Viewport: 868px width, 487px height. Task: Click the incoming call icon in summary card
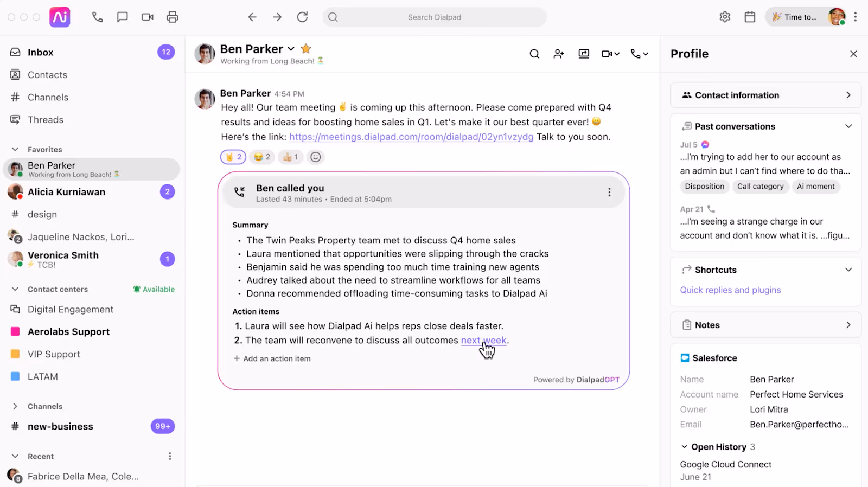click(x=239, y=192)
